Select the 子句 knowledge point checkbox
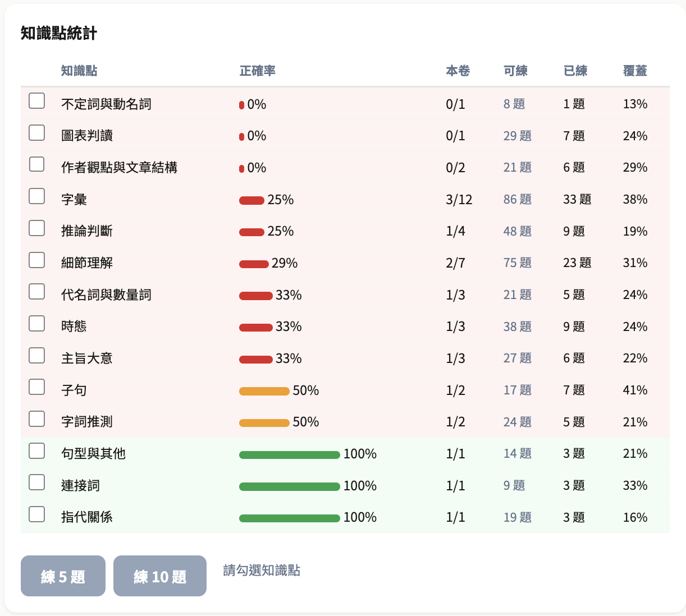686x616 pixels. (x=36, y=387)
